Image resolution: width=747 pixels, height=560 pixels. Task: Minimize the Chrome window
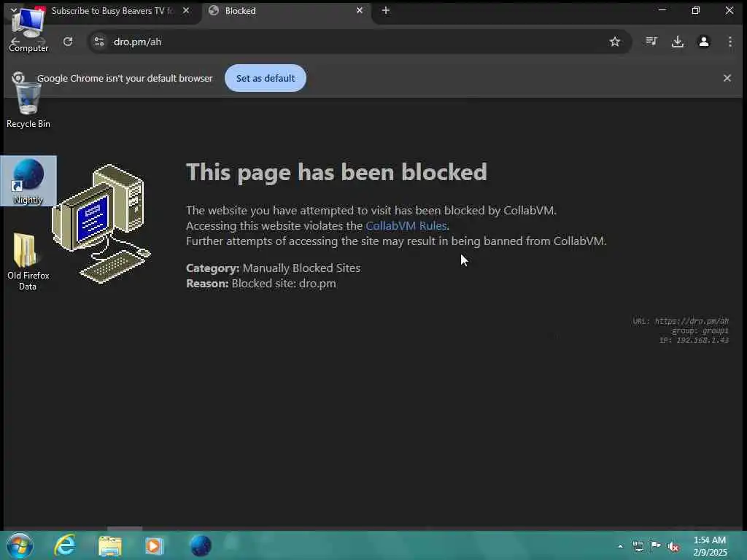coord(662,10)
